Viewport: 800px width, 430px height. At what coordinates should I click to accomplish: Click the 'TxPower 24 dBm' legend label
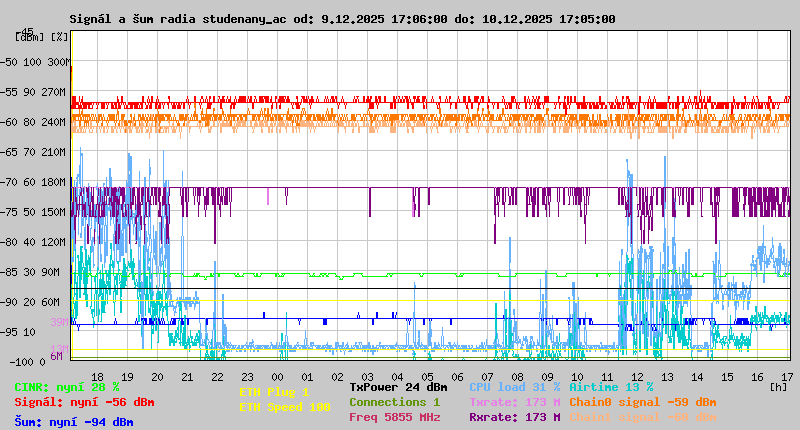point(398,388)
